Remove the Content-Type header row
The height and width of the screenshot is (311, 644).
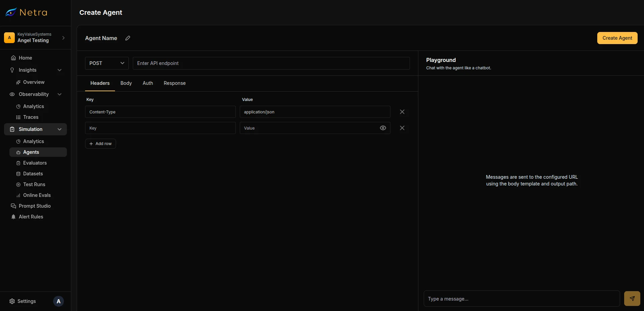[402, 112]
